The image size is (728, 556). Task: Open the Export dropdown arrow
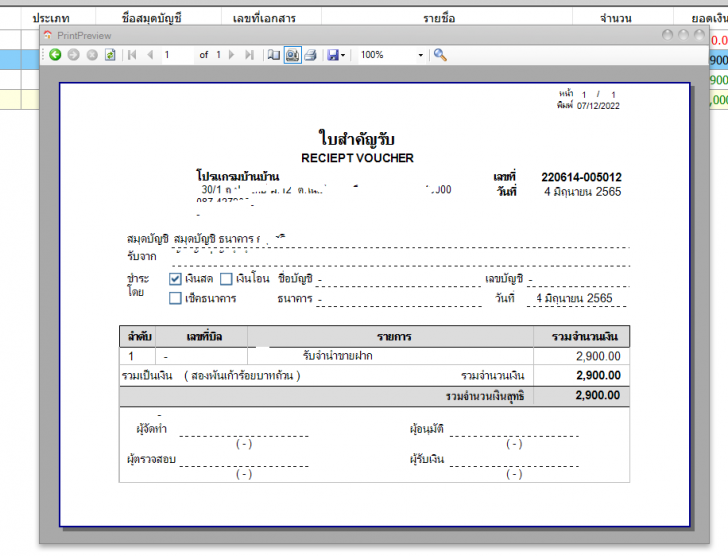click(343, 55)
